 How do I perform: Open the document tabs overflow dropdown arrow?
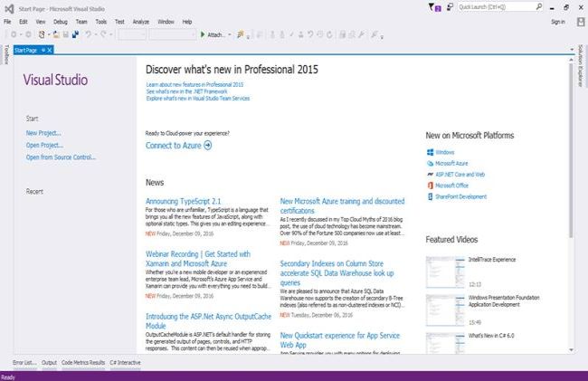[x=572, y=49]
